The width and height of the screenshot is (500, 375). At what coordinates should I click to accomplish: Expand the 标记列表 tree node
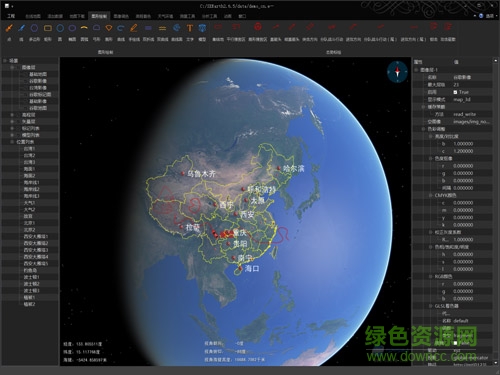[12, 128]
